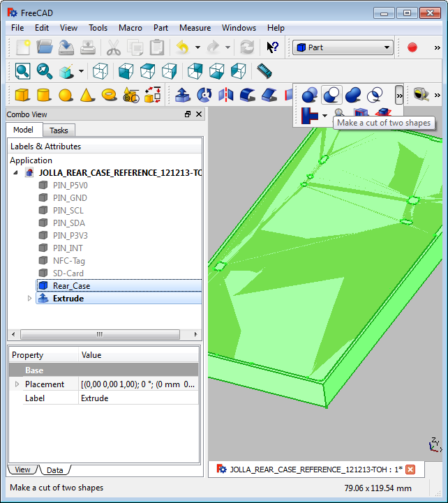
Task: Set rear view
Action: [x=195, y=71]
